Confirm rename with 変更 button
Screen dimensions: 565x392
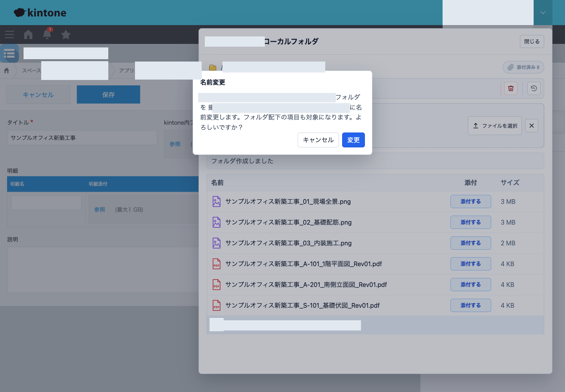click(x=354, y=140)
